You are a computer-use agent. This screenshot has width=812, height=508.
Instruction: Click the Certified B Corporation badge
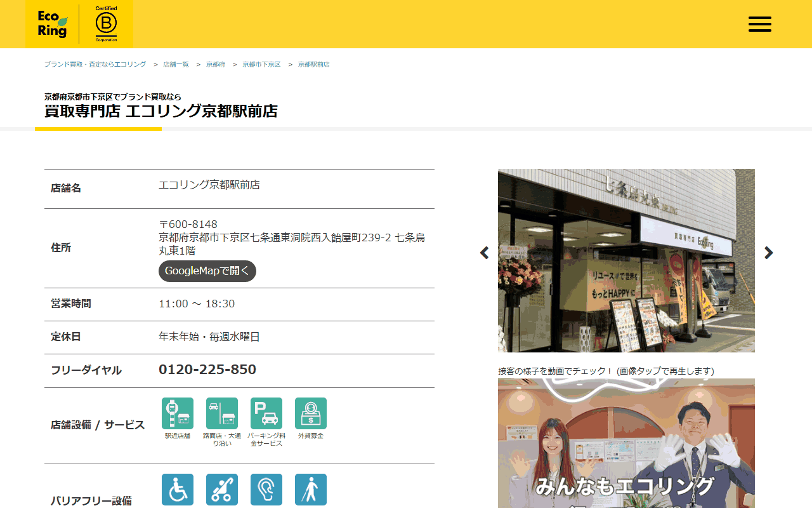coord(106,24)
